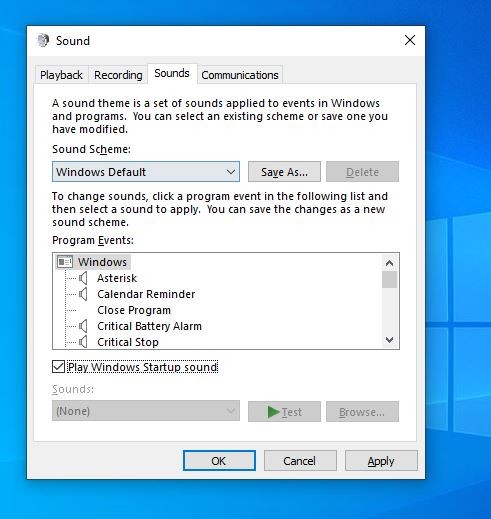The width and height of the screenshot is (491, 519).
Task: Click the Delete scheme button
Action: (362, 172)
